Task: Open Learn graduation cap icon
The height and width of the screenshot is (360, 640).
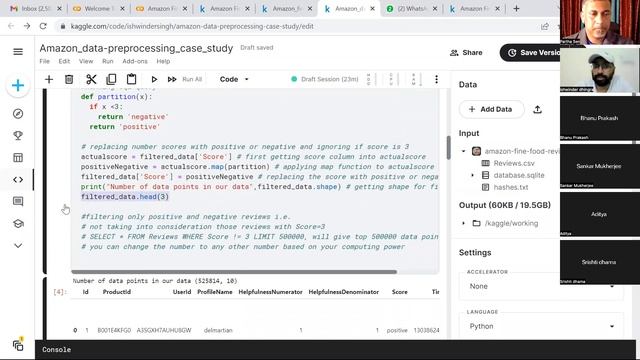Action: [18, 224]
